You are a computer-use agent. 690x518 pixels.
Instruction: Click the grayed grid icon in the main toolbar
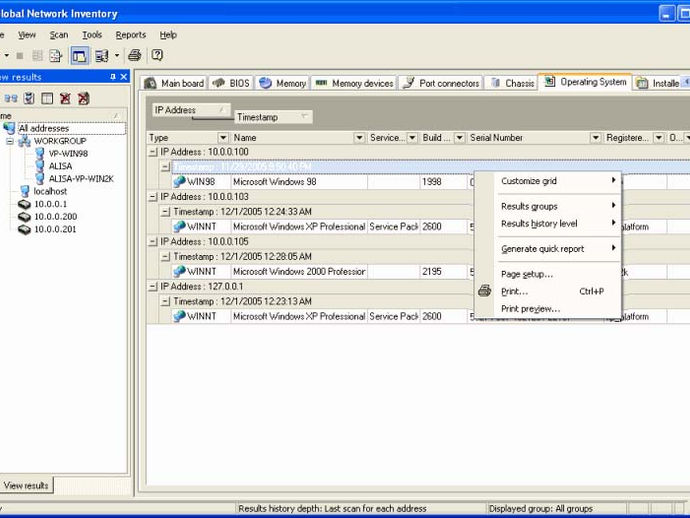[37, 55]
